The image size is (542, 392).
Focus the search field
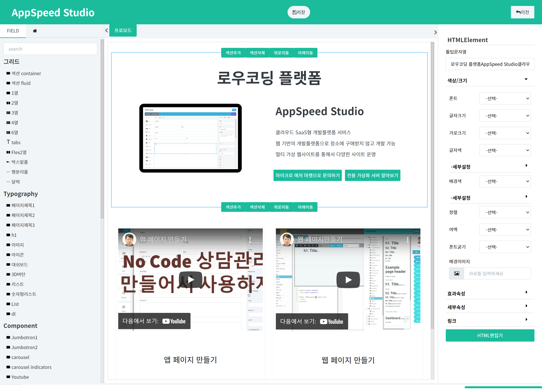coord(50,49)
